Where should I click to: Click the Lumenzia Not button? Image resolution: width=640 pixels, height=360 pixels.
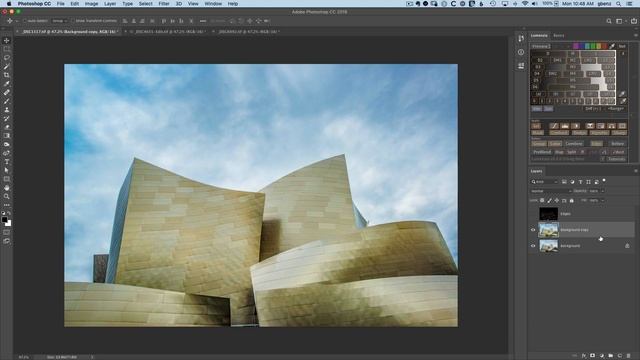[622, 46]
